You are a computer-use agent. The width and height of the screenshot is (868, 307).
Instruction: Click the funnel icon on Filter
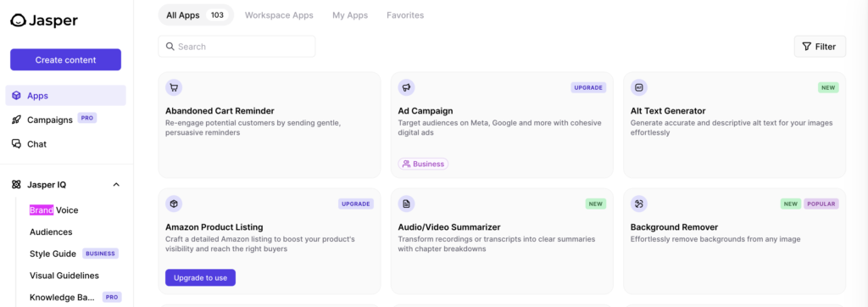pos(807,47)
